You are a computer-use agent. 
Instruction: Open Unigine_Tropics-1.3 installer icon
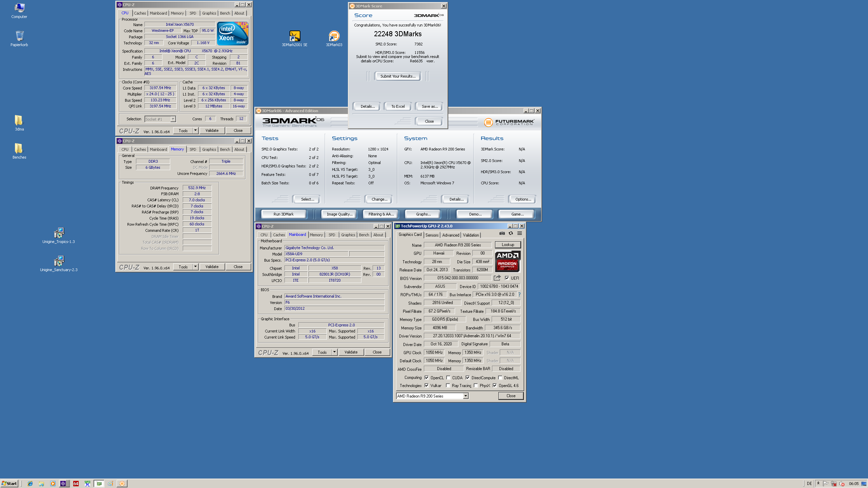59,233
